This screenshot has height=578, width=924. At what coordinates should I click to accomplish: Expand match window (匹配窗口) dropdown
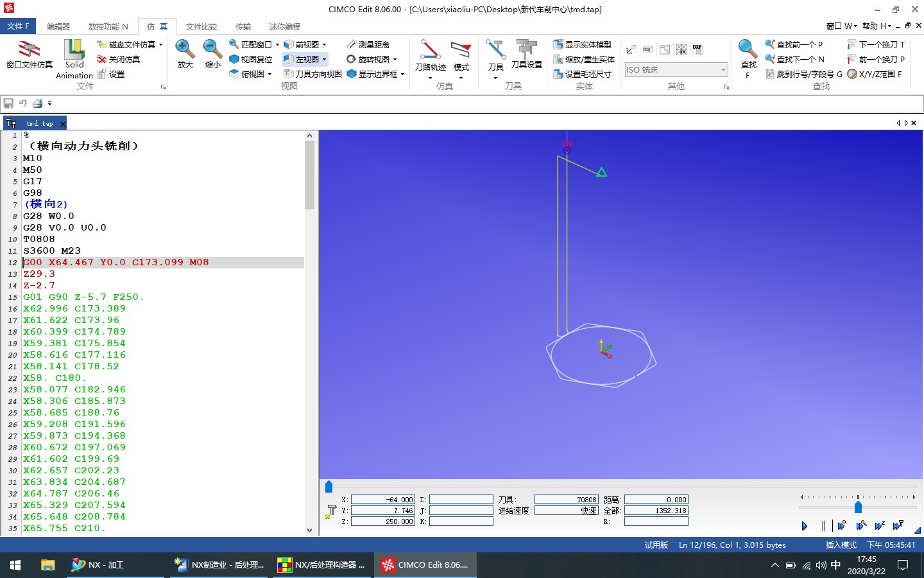pyautogui.click(x=277, y=44)
